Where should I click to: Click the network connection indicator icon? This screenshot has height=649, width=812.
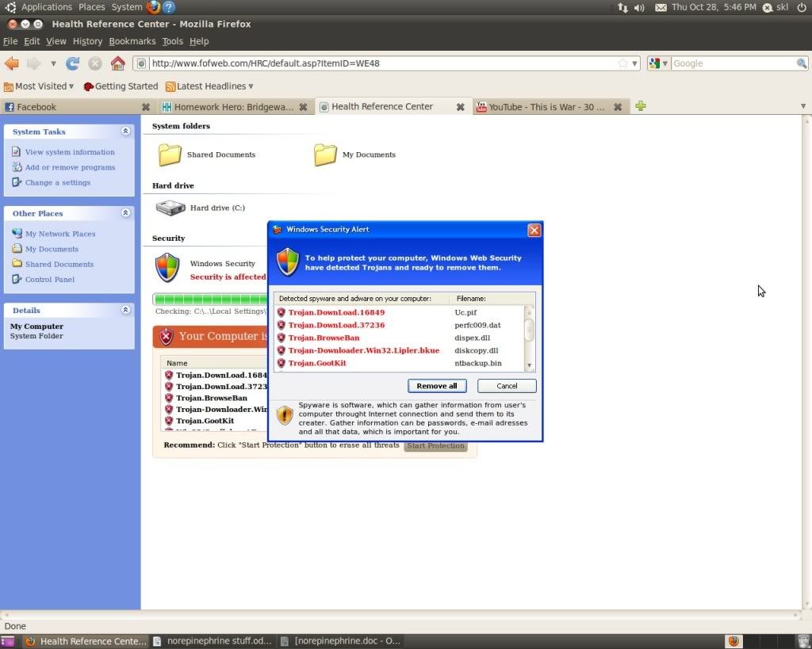(x=622, y=7)
